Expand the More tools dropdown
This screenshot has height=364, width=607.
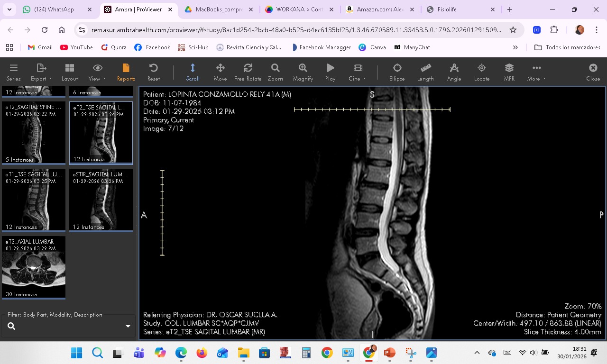536,72
